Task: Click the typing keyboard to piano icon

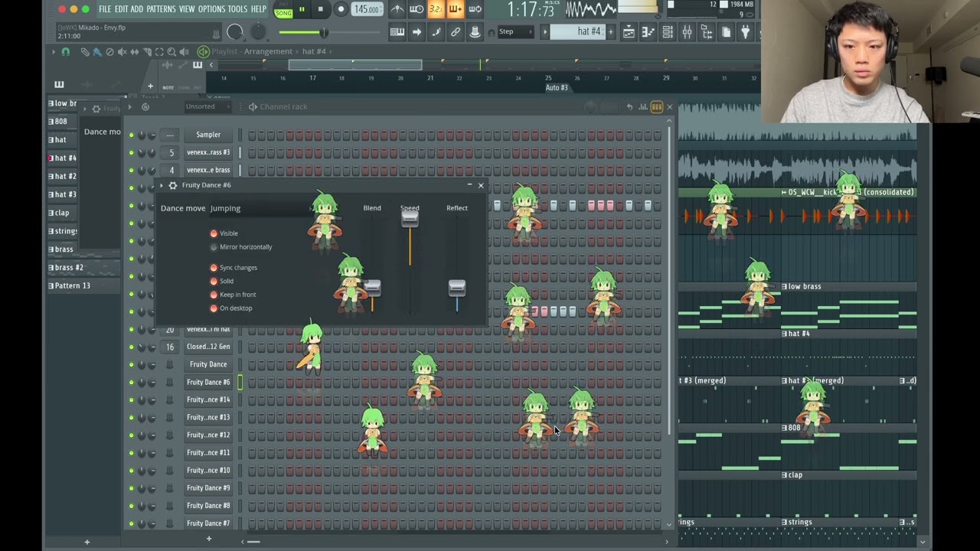Action: 397,32
